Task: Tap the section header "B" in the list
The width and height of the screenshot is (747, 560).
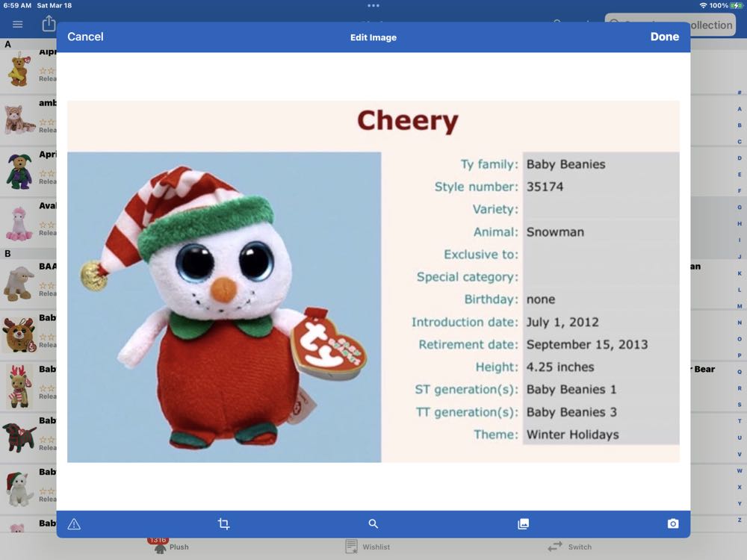Action: [x=7, y=253]
